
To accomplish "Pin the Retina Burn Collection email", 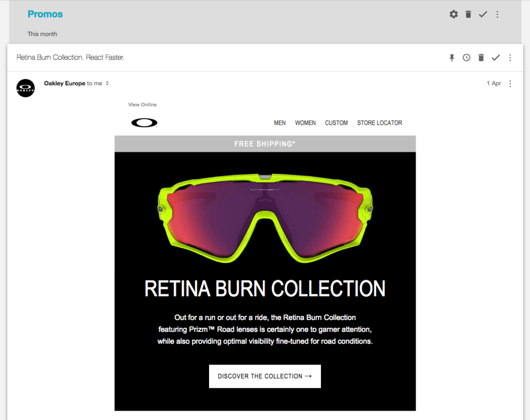I will pyautogui.click(x=452, y=58).
